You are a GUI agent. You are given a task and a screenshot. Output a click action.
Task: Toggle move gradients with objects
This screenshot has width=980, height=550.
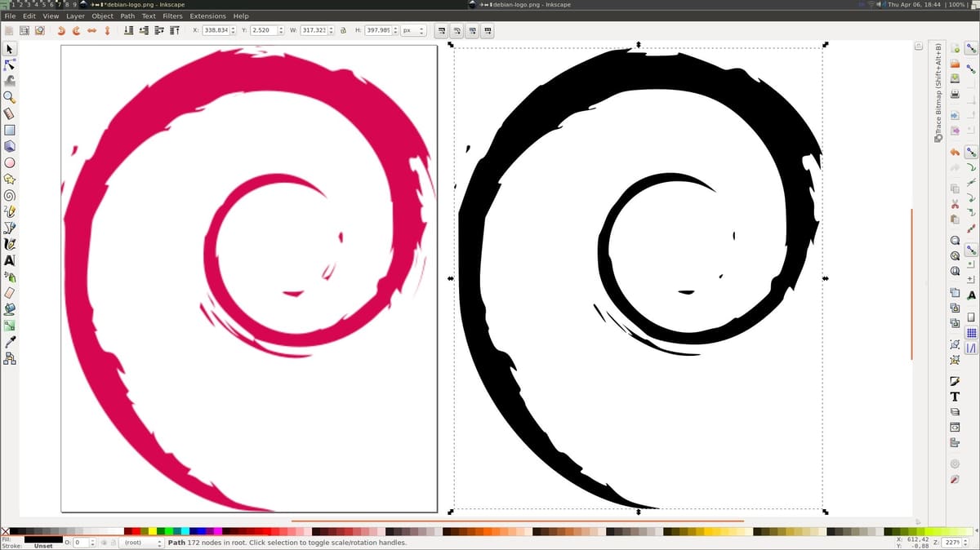(473, 30)
